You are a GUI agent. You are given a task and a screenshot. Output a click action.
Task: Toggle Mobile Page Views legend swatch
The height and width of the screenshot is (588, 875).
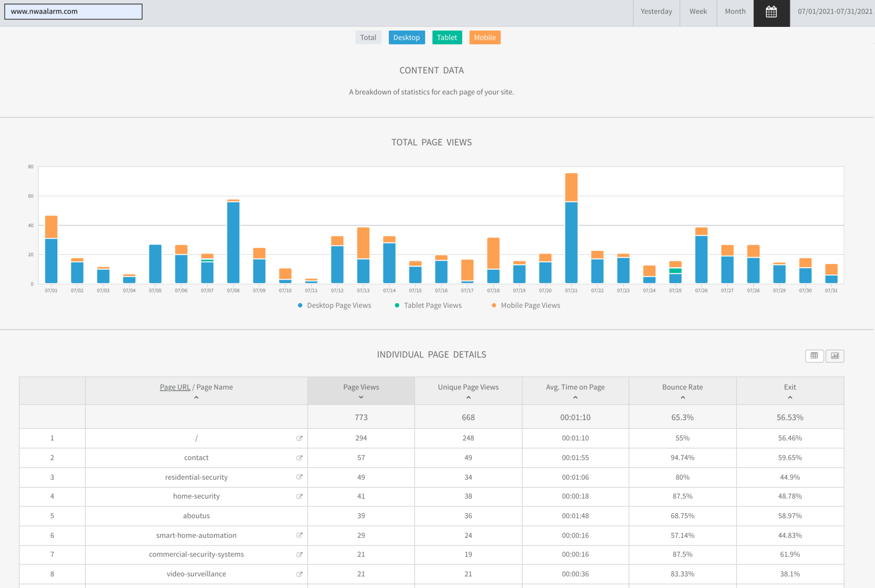pyautogui.click(x=494, y=305)
